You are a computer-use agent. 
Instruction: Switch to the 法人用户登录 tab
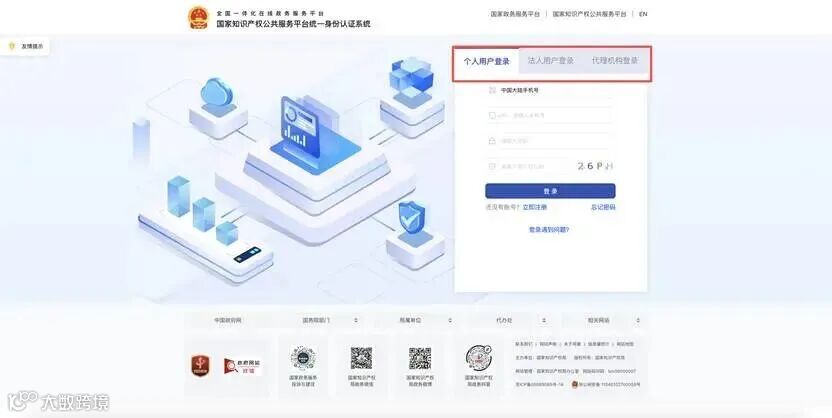[x=550, y=61]
